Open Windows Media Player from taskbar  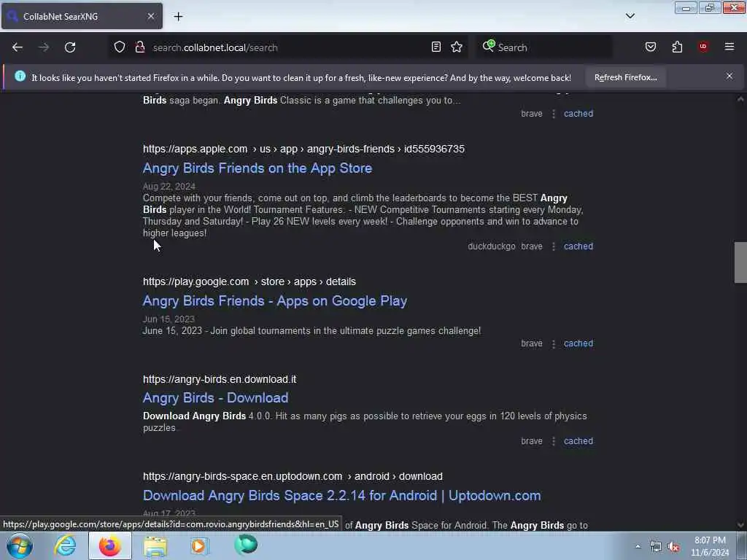[x=200, y=545]
